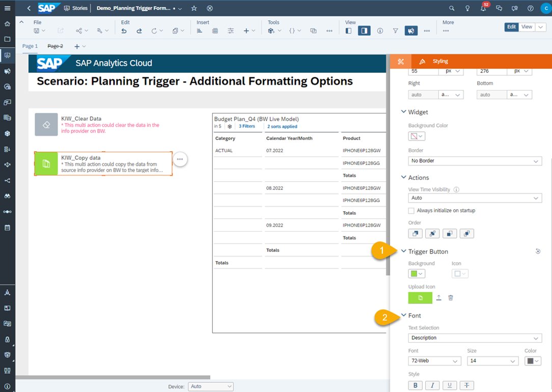Viewport: 552px width, 392px height.
Task: Click the upload icon under Upload Icon
Action: click(x=438, y=298)
